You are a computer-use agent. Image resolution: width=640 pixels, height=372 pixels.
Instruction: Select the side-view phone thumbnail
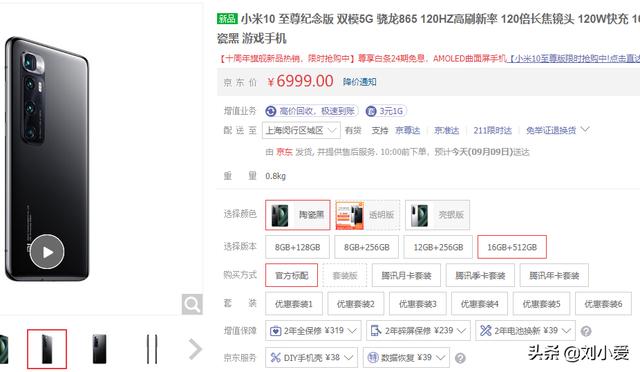point(152,349)
